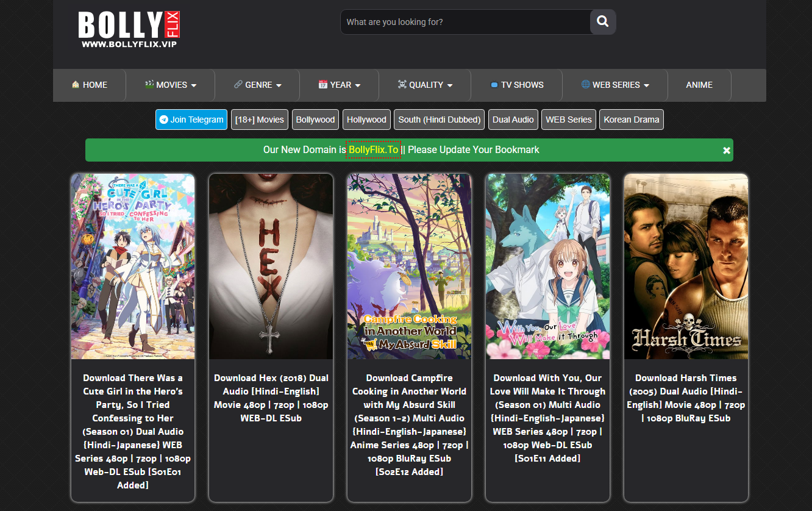Expand the MOVIES dropdown arrow
Screen dimensions: 812x511
194,85
